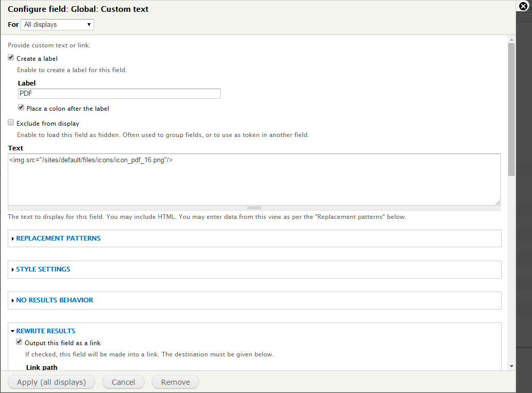Click inside the Text textarea
The height and width of the screenshot is (393, 532).
pos(254,179)
